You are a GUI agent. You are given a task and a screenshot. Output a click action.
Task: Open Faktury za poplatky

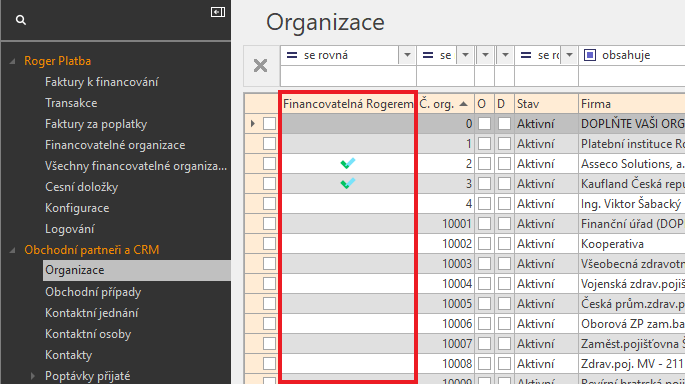[x=96, y=124]
